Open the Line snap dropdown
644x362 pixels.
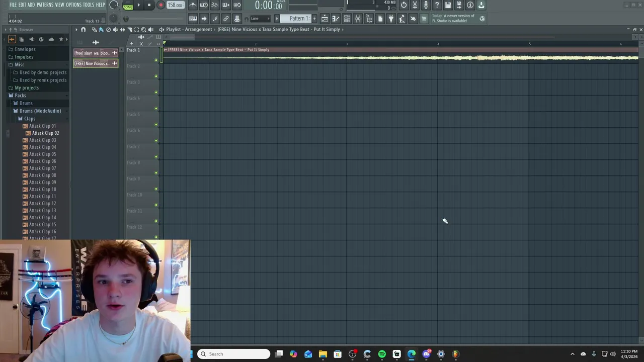(261, 19)
